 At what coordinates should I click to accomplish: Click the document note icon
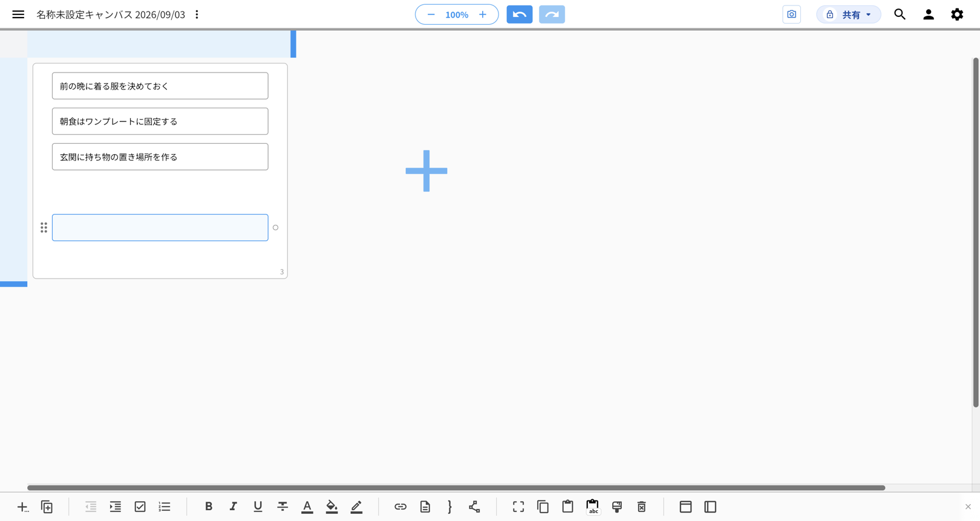tap(425, 507)
